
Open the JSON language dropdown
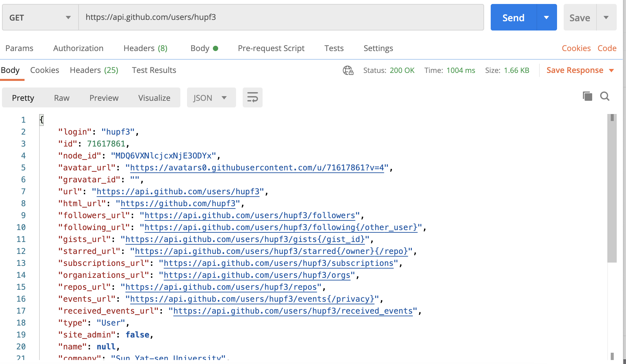tap(211, 97)
